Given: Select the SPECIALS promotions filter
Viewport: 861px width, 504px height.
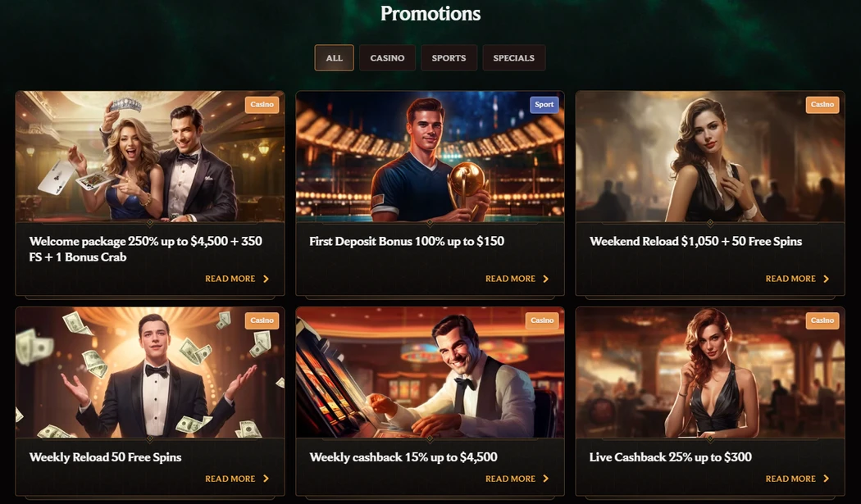Looking at the screenshot, I should (514, 57).
